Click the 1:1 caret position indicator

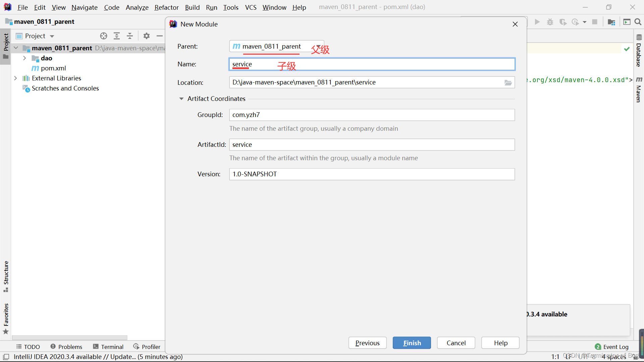click(x=555, y=357)
